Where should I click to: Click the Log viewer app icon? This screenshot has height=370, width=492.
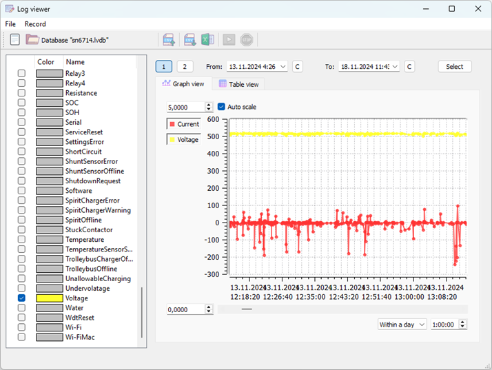point(10,9)
